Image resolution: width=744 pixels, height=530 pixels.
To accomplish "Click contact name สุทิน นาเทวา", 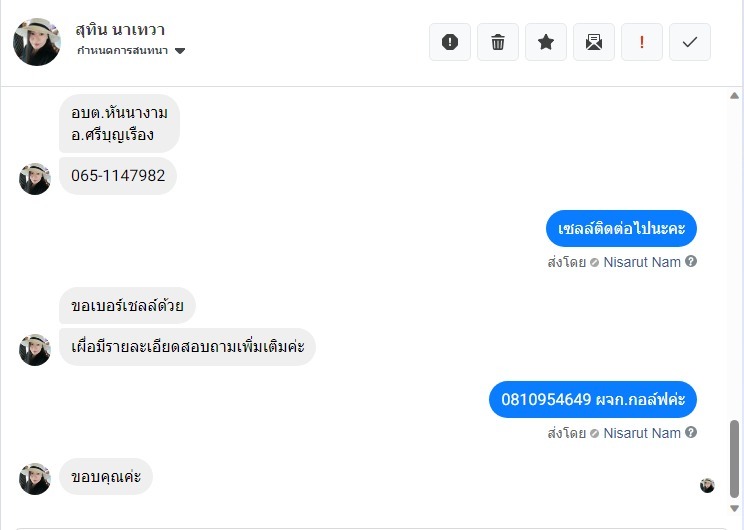I will coord(120,30).
